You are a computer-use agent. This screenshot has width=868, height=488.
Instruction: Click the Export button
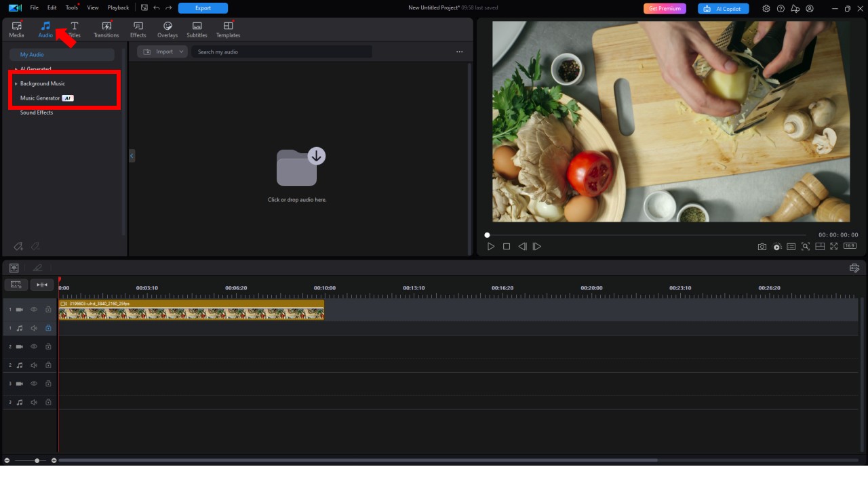[x=203, y=8]
